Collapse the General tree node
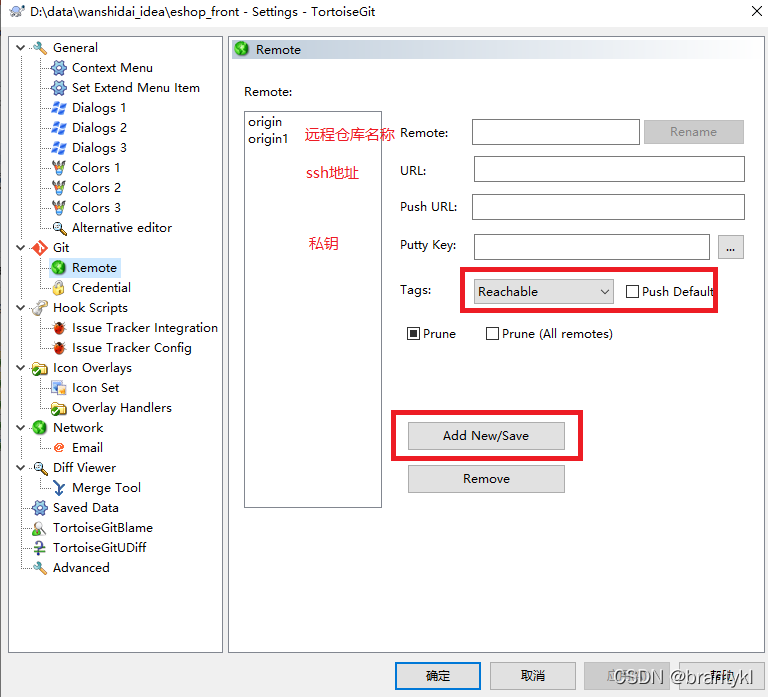The height and width of the screenshot is (697, 768). [21, 48]
